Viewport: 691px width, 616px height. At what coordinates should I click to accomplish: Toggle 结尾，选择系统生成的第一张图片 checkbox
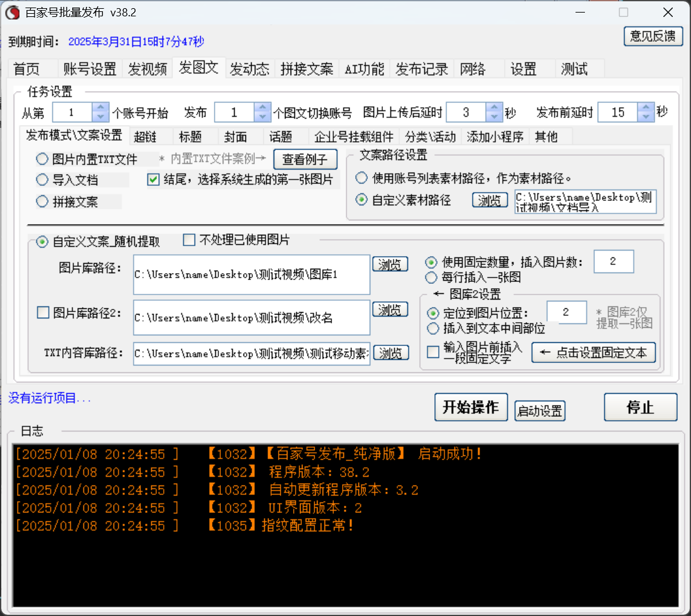pyautogui.click(x=153, y=180)
